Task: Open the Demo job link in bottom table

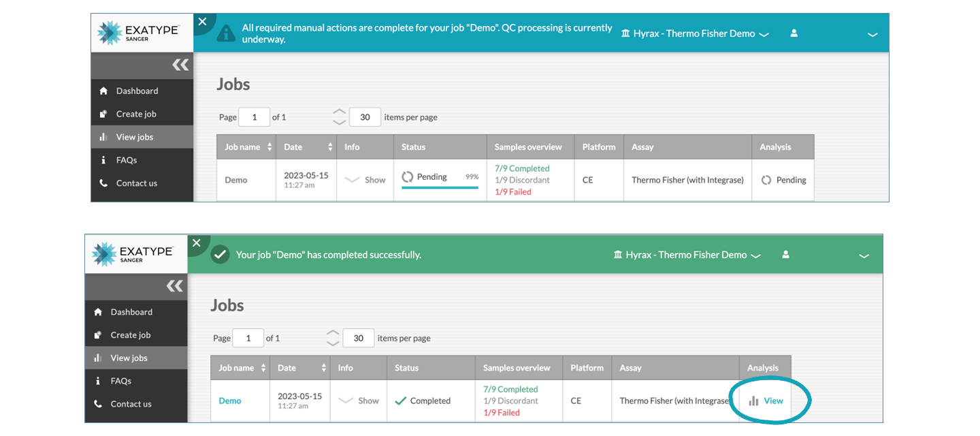Action: [x=230, y=401]
